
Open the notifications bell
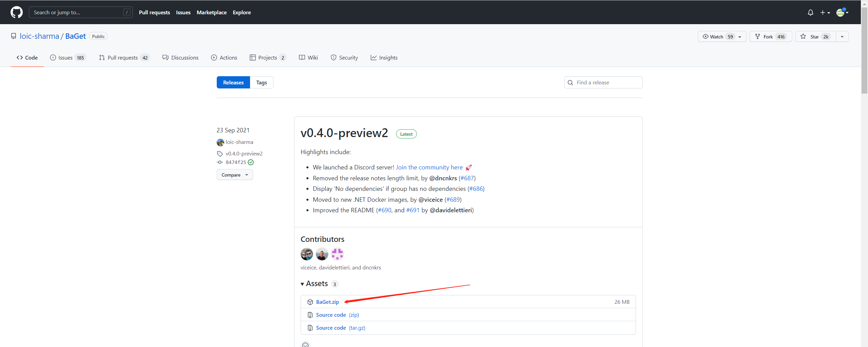(x=811, y=13)
